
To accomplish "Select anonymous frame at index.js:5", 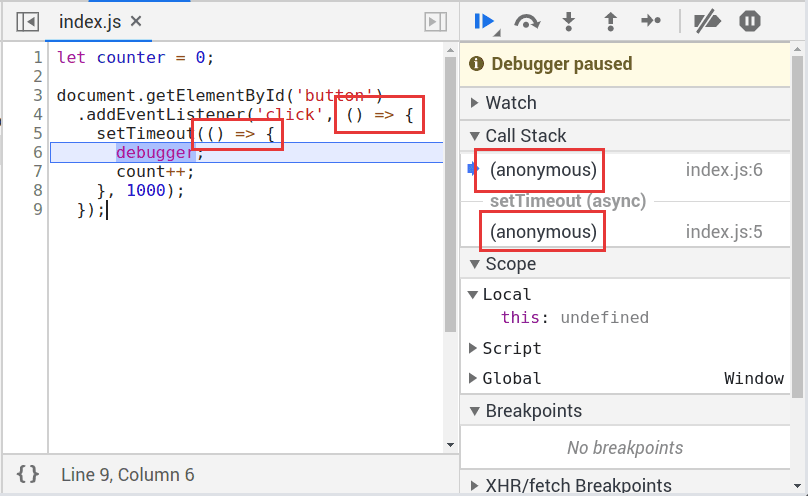I will [543, 232].
